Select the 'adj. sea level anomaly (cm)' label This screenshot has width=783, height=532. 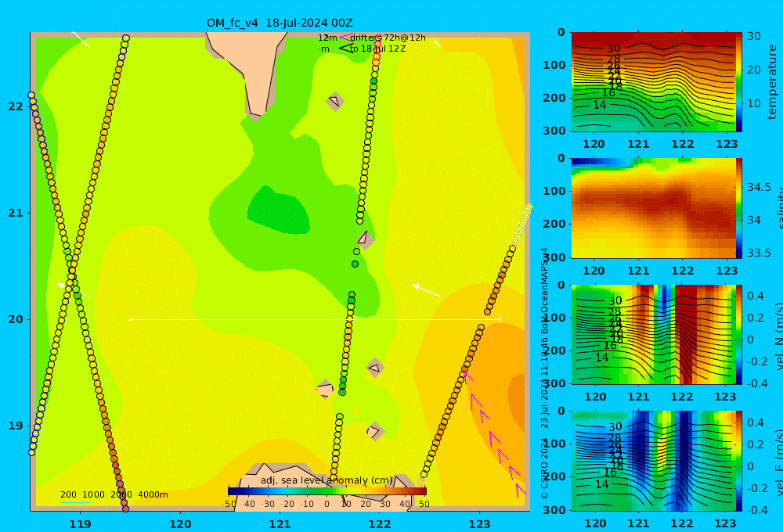click(x=327, y=480)
